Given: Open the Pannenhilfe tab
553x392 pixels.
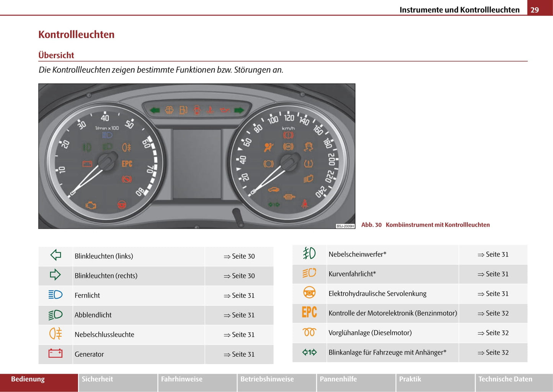Looking at the screenshot, I should coord(356,382).
